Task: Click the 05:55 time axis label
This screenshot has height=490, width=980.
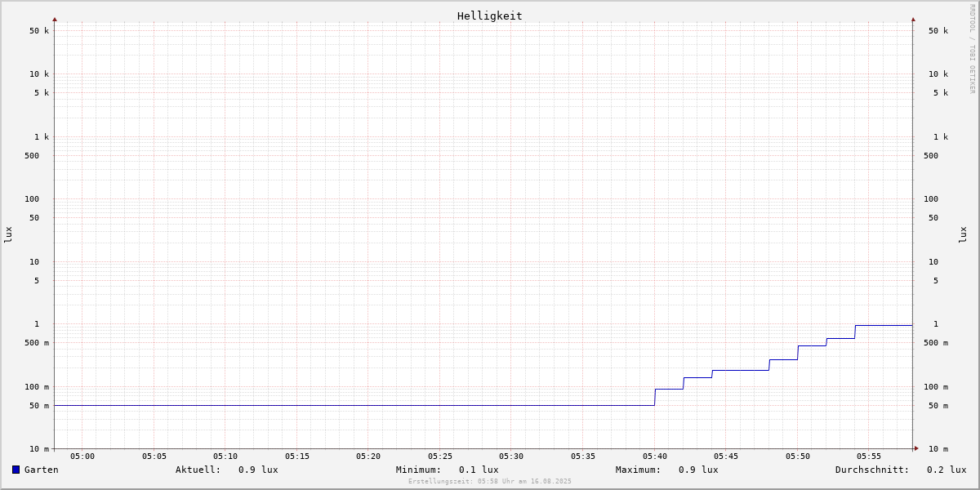Action: [x=869, y=457]
